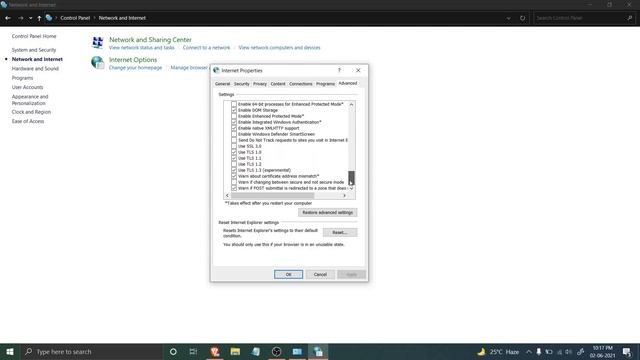Image resolution: width=640 pixels, height=360 pixels.
Task: Open Network and Sharing Center link
Action: tap(150, 40)
